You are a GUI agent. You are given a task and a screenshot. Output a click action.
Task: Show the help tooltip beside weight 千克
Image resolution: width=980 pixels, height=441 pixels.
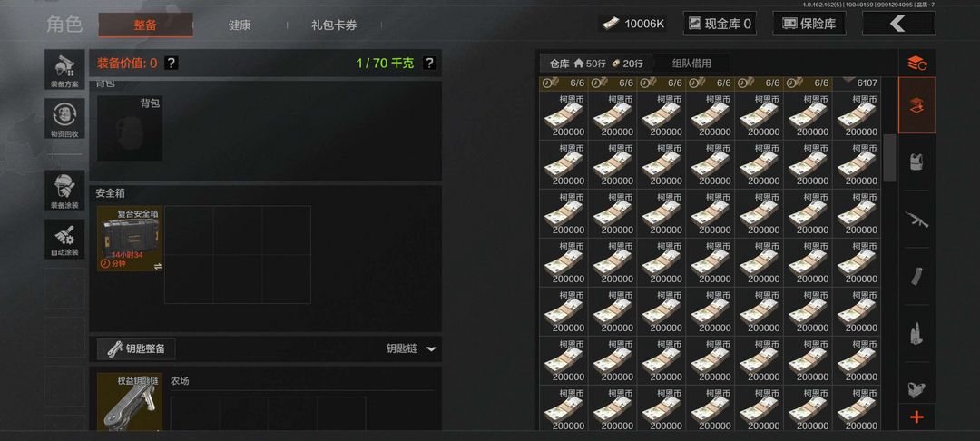coord(429,64)
